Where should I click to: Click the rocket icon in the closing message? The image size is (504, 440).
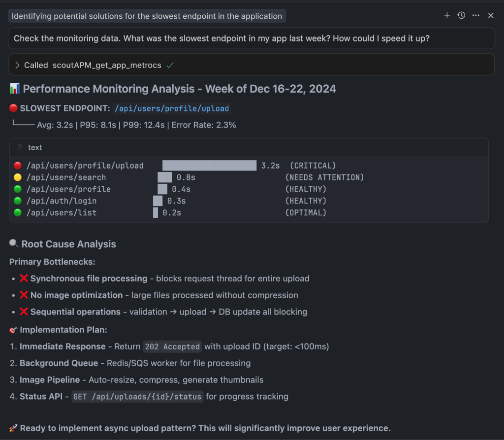tap(13, 428)
